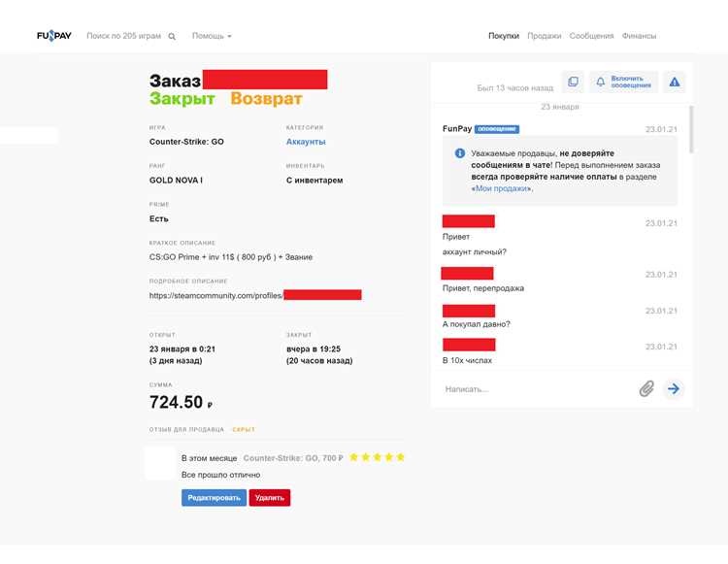Click the 'вчера в 19:25' closed date

(x=314, y=348)
